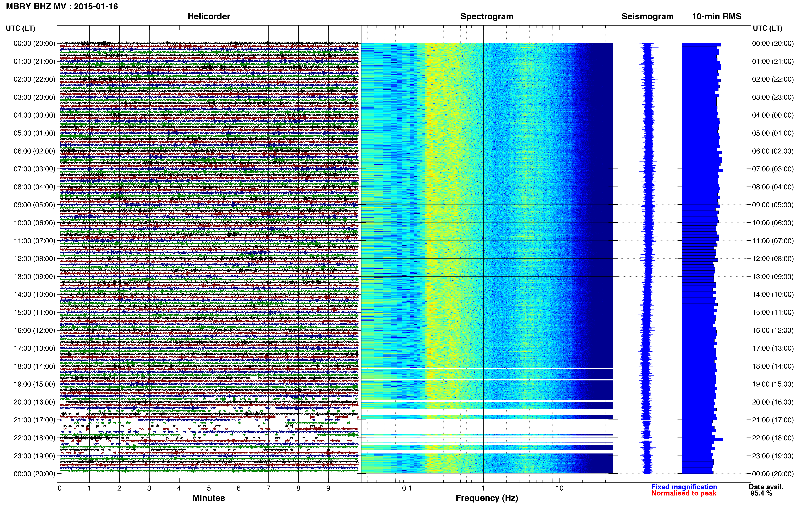812x508 pixels.
Task: Click the red 'Normalised to peak' legend text
Action: click(684, 493)
